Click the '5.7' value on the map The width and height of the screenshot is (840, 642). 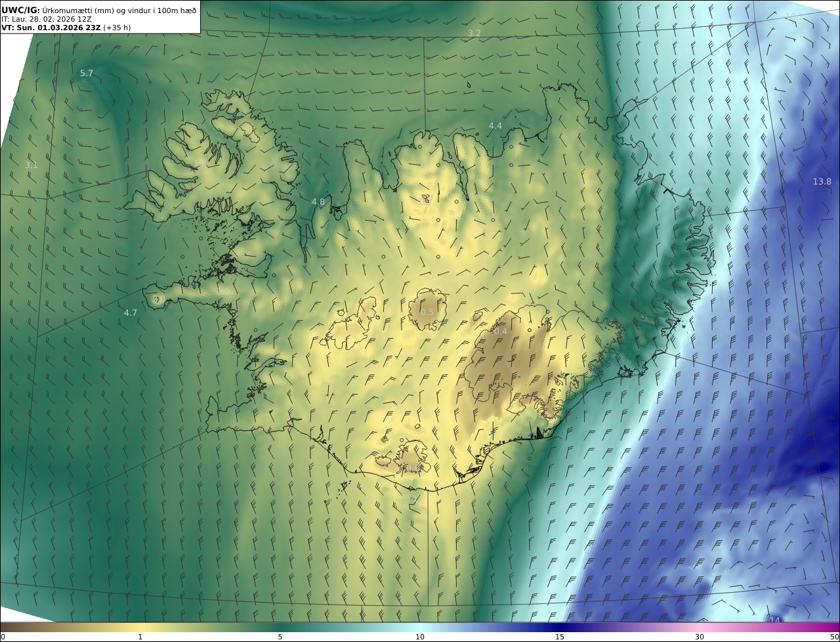coord(87,74)
